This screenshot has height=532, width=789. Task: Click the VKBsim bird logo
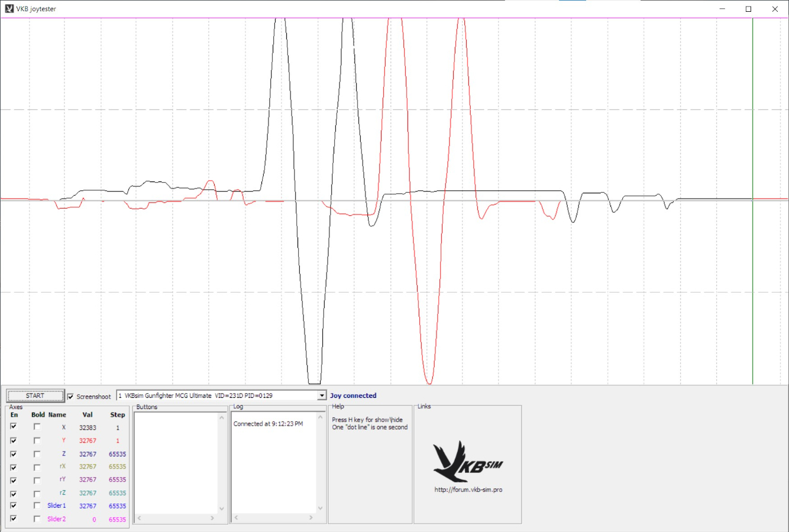(x=467, y=462)
